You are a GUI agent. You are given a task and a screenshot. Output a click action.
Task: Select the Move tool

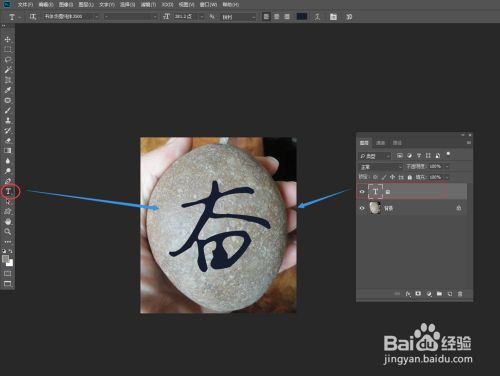[x=8, y=39]
